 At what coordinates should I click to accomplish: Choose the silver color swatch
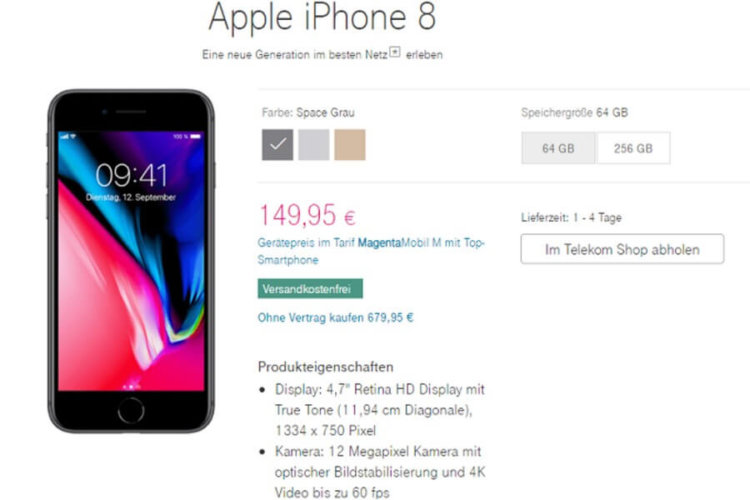(x=314, y=144)
